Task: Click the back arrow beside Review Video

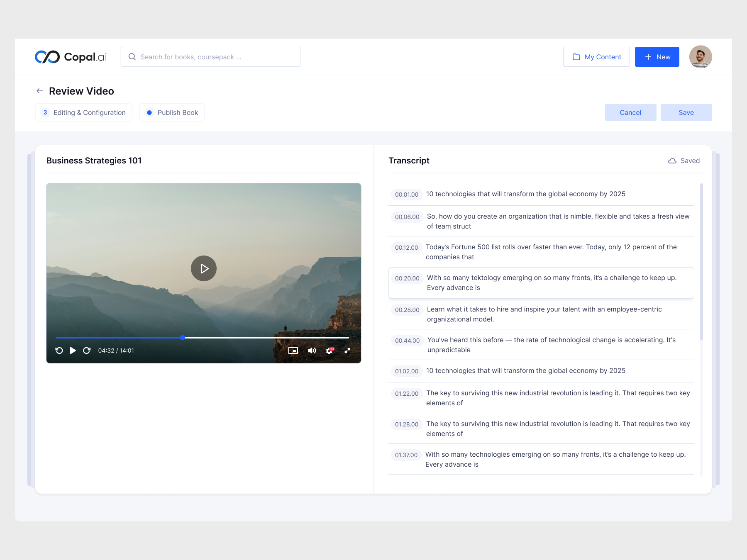Action: point(39,91)
